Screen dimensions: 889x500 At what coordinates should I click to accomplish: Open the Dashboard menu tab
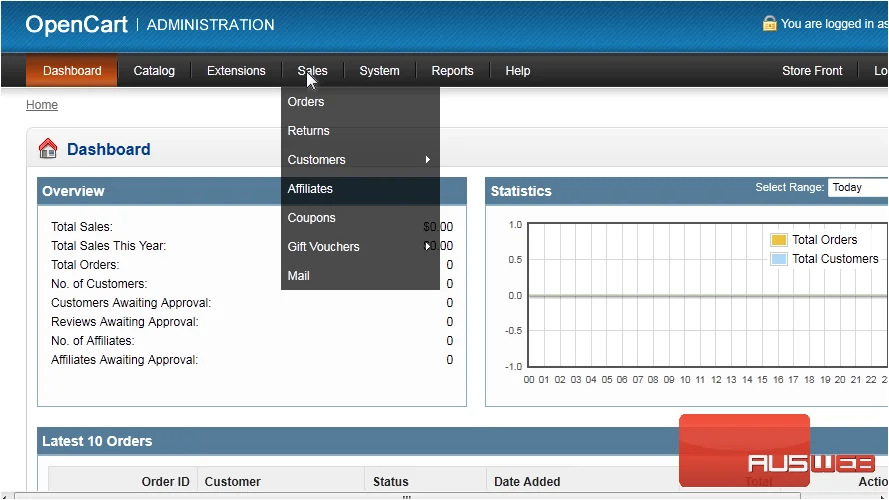72,71
